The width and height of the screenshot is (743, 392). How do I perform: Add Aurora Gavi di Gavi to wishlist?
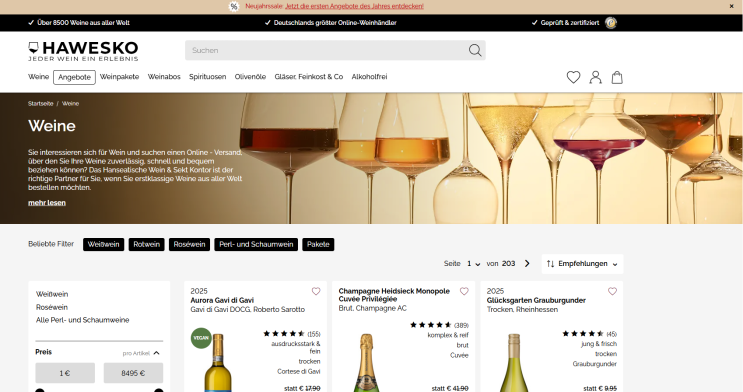[x=316, y=292]
